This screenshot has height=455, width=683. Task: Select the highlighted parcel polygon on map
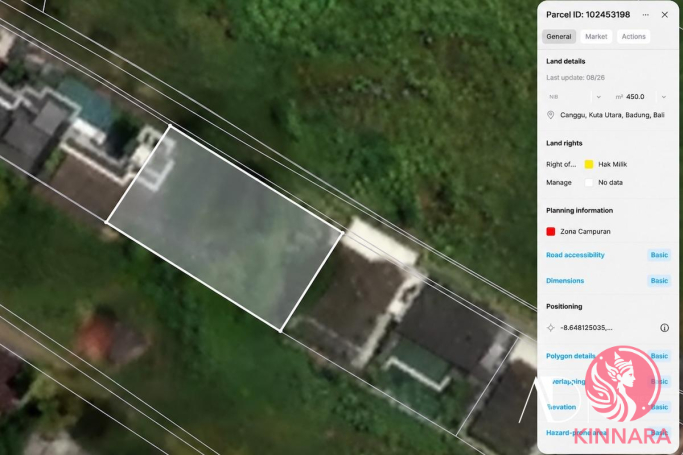(x=224, y=229)
